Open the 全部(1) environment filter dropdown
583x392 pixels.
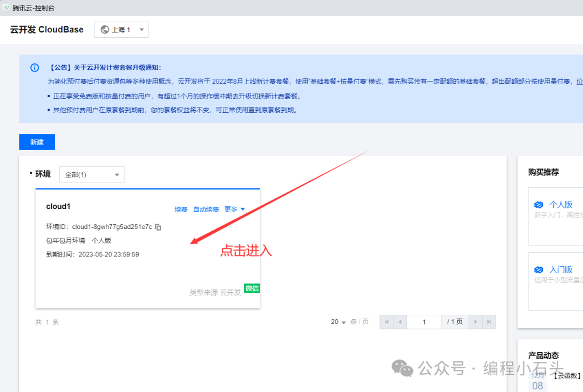click(x=92, y=174)
